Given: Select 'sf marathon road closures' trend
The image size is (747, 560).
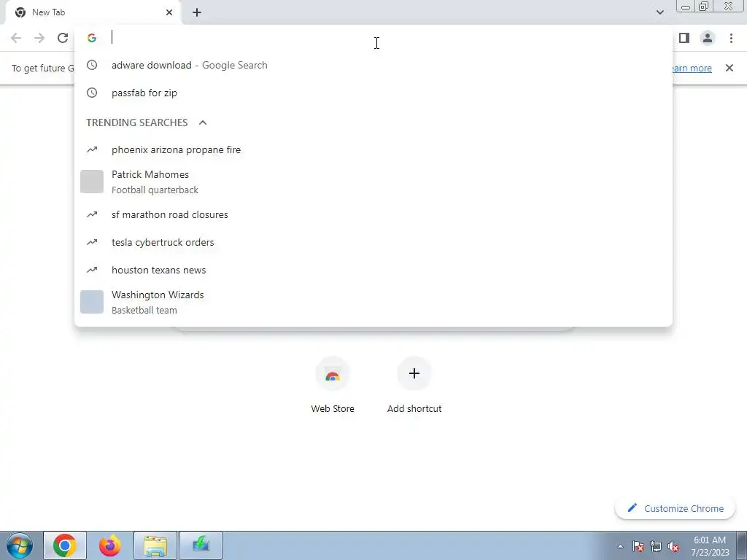Looking at the screenshot, I should coord(373,215).
